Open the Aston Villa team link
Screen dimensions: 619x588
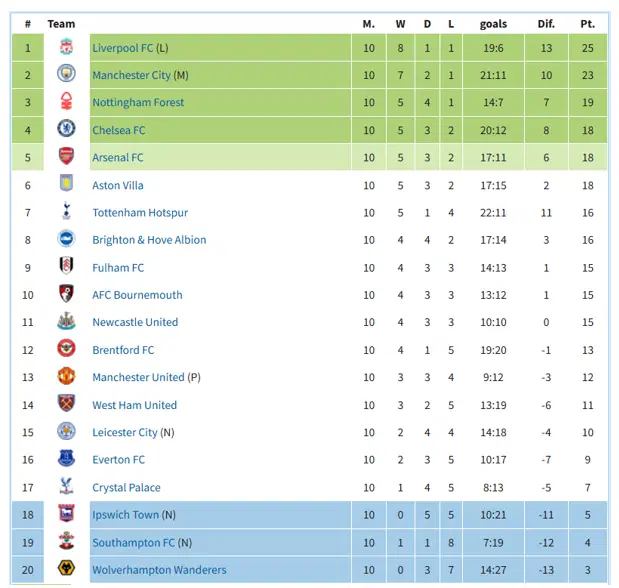click(x=118, y=185)
